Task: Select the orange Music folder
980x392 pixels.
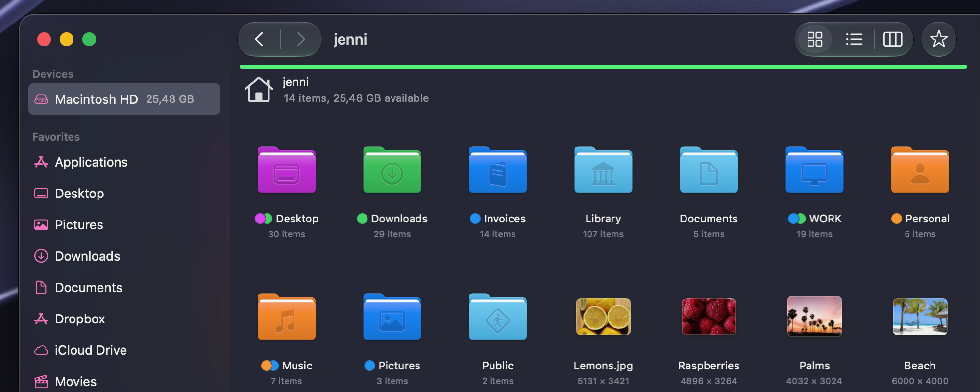Action: point(287,317)
